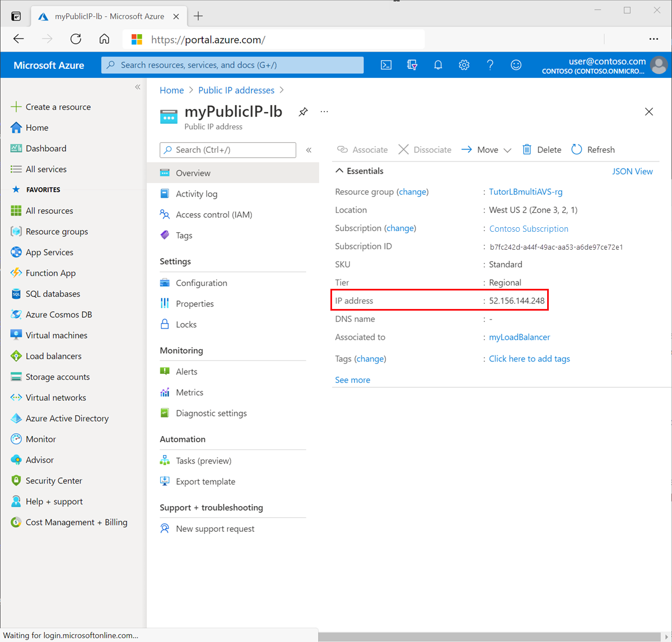Open the feedback smiley icon
This screenshot has height=642, width=672.
[x=516, y=65]
